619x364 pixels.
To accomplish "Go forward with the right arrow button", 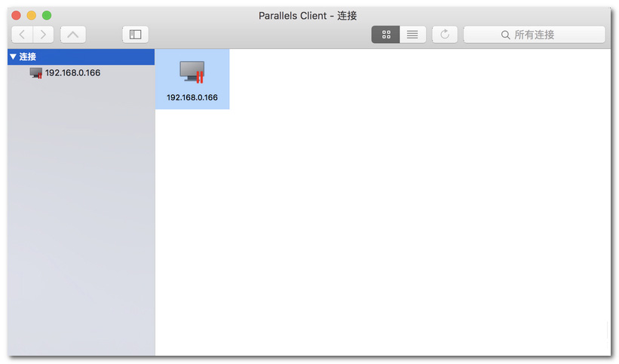I will (x=44, y=35).
